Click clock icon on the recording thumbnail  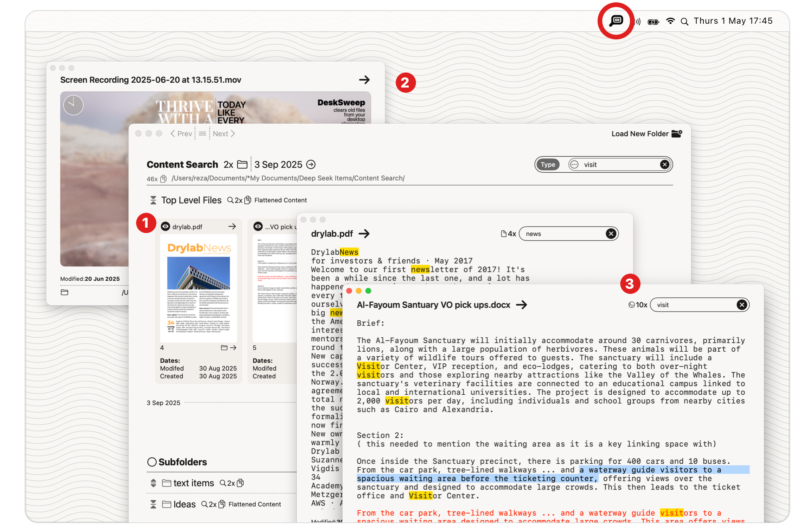click(x=73, y=105)
